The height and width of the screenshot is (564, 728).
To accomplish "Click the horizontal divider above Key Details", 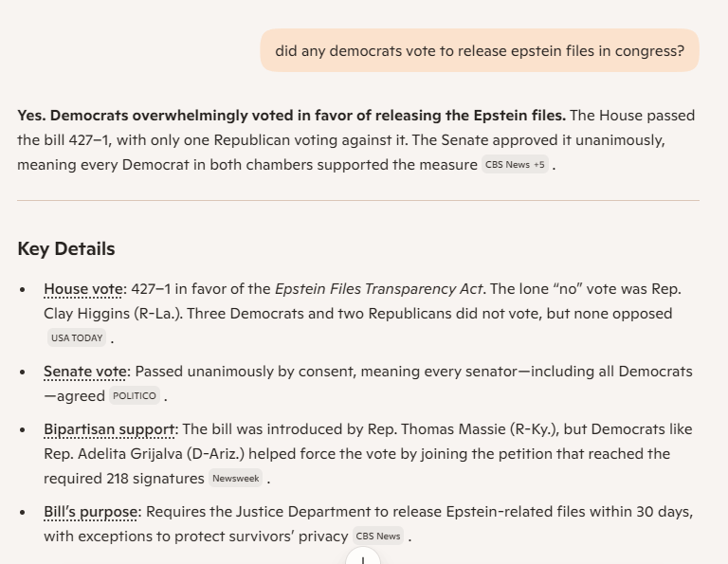I will pyautogui.click(x=357, y=201).
